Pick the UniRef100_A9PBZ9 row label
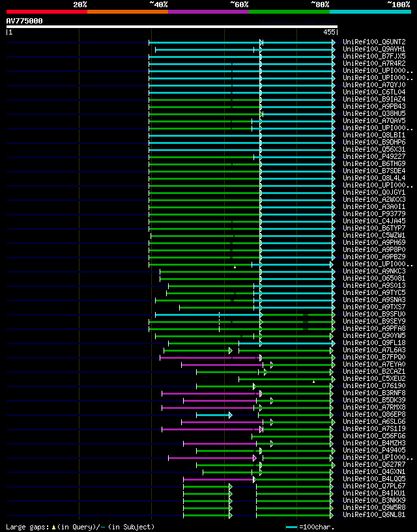The width and height of the screenshot is (417, 532). [x=374, y=257]
